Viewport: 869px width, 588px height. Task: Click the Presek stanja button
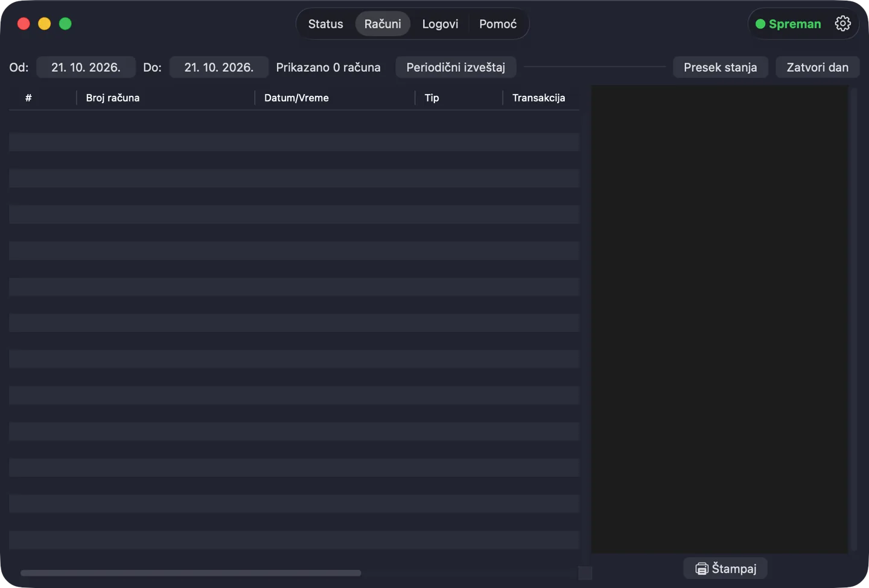tap(720, 67)
